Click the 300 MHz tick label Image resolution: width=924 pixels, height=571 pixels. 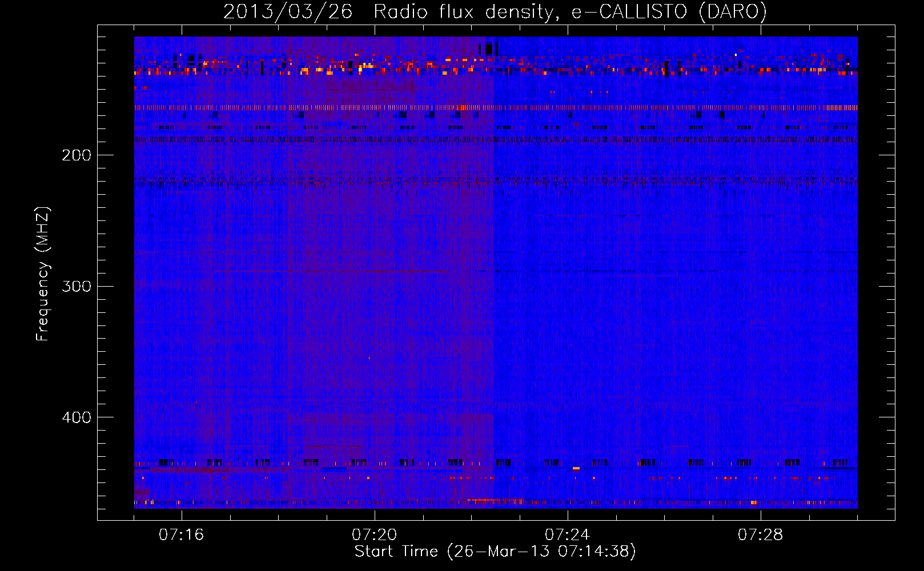tap(77, 286)
